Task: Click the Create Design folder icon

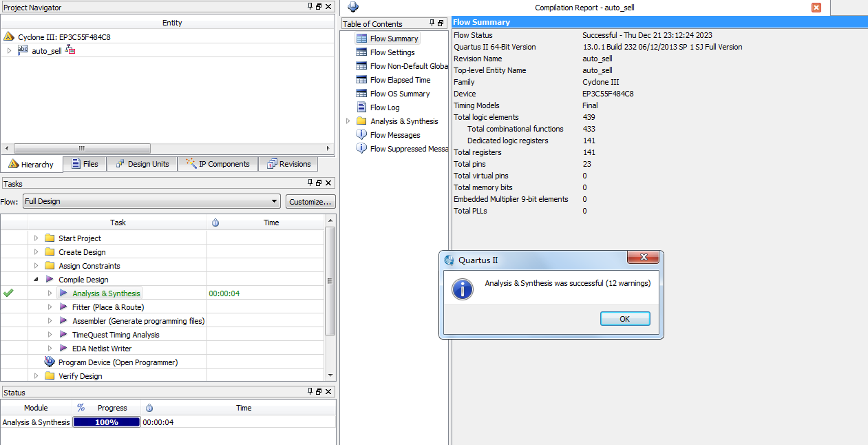Action: click(50, 252)
